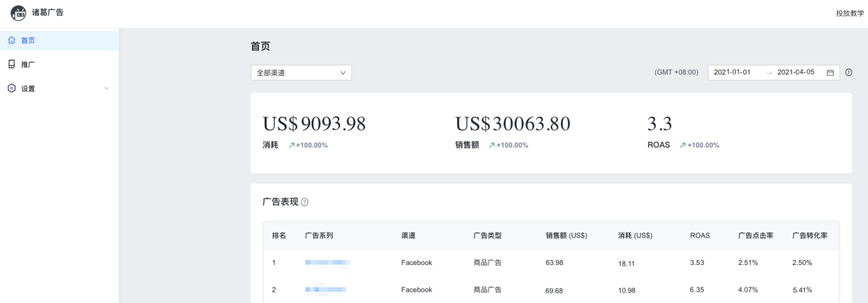
Task: Click the 渠道 column header
Action: [408, 236]
